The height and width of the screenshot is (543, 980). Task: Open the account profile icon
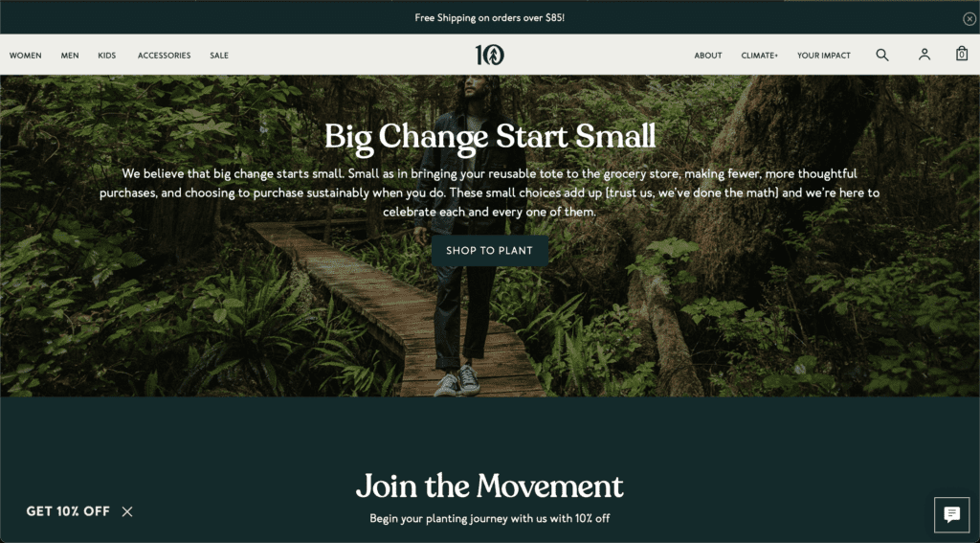tap(924, 55)
